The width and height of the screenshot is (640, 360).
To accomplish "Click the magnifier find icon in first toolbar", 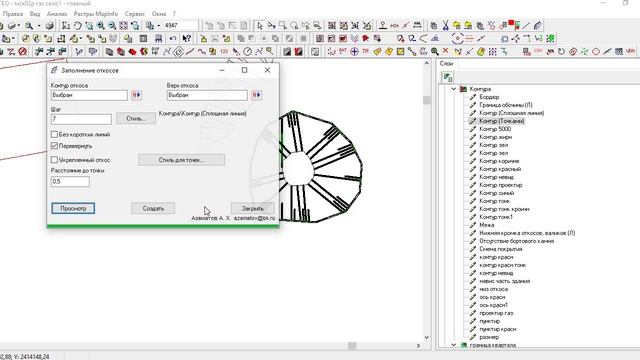I will [x=29, y=26].
